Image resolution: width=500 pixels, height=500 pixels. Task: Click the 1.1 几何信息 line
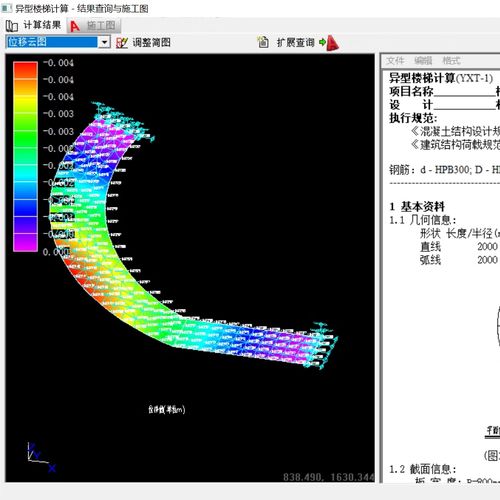(423, 220)
